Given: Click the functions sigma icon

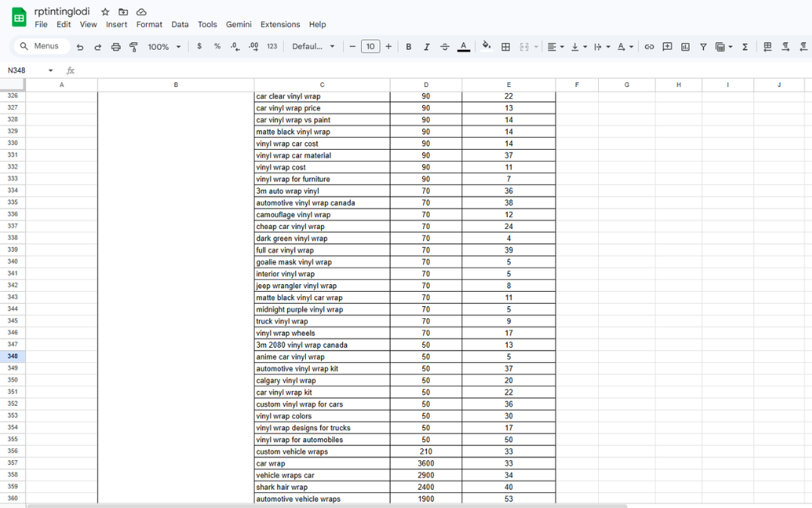Looking at the screenshot, I should [x=745, y=47].
